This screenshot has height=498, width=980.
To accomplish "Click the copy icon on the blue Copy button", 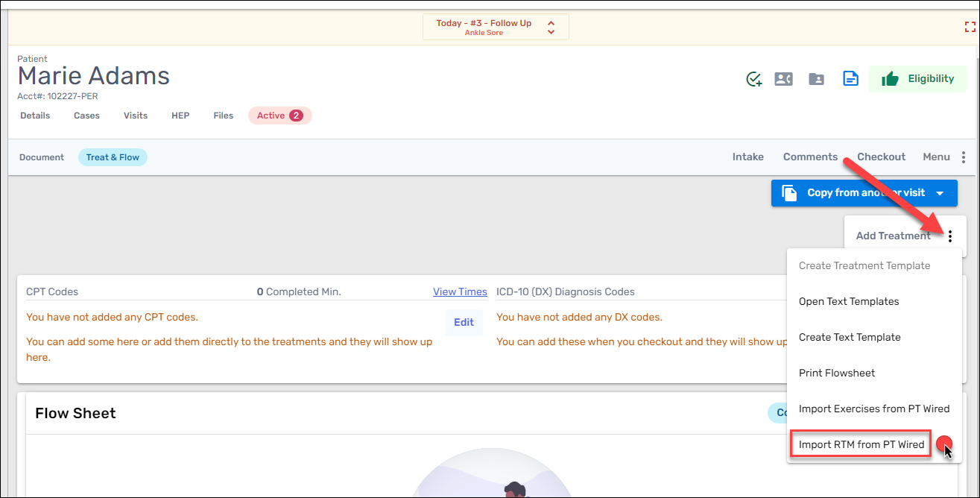I will point(789,193).
